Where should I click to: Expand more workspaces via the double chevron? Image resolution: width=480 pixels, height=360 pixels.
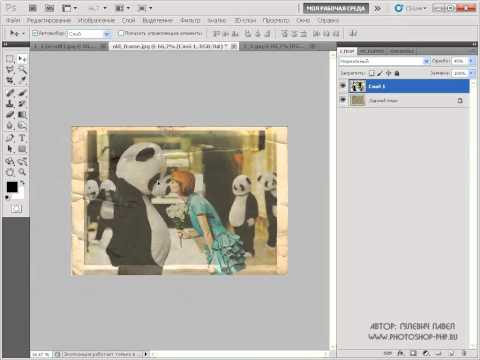click(377, 8)
